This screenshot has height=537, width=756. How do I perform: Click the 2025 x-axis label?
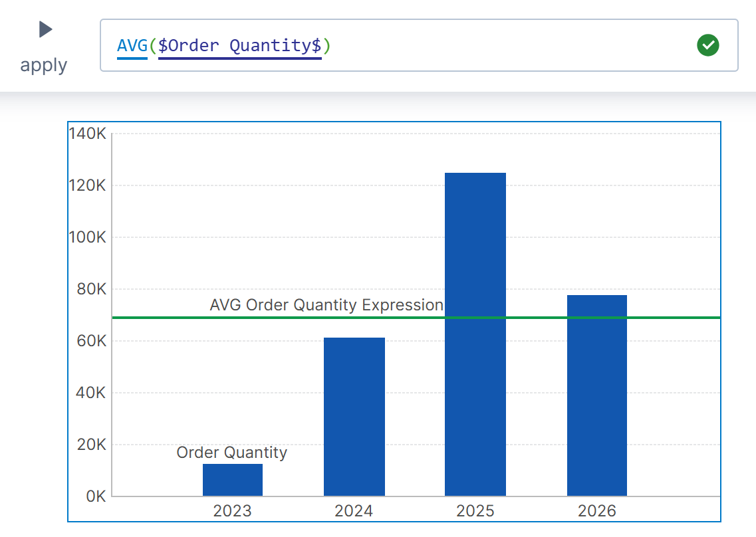[475, 511]
